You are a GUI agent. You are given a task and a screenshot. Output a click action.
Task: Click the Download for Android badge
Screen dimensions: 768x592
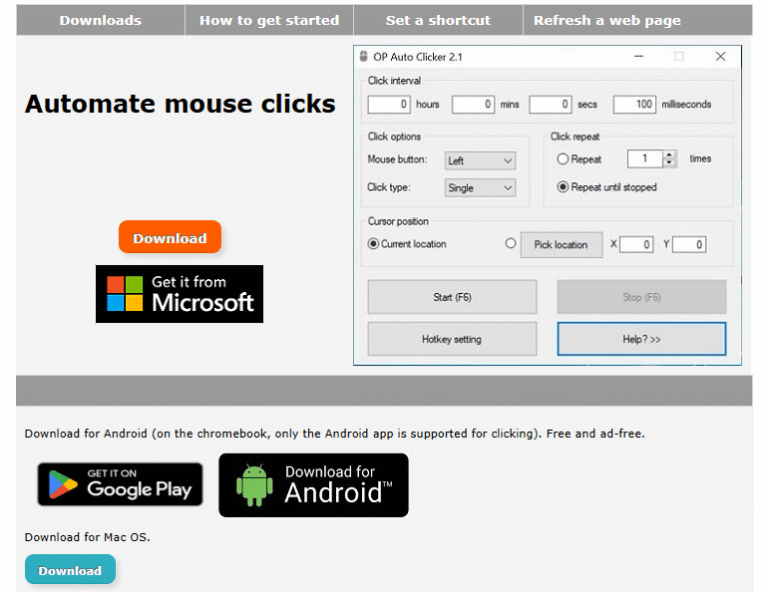(x=313, y=485)
